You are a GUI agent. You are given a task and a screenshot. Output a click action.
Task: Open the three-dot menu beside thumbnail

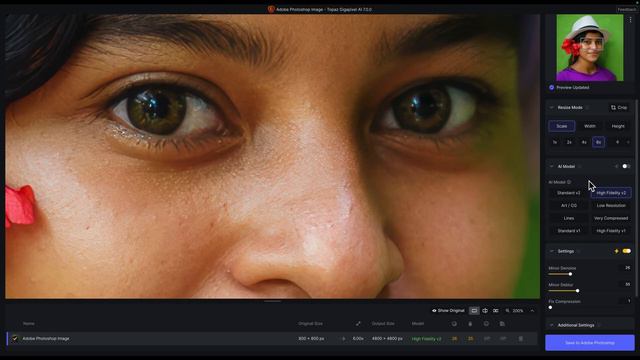pos(630,20)
